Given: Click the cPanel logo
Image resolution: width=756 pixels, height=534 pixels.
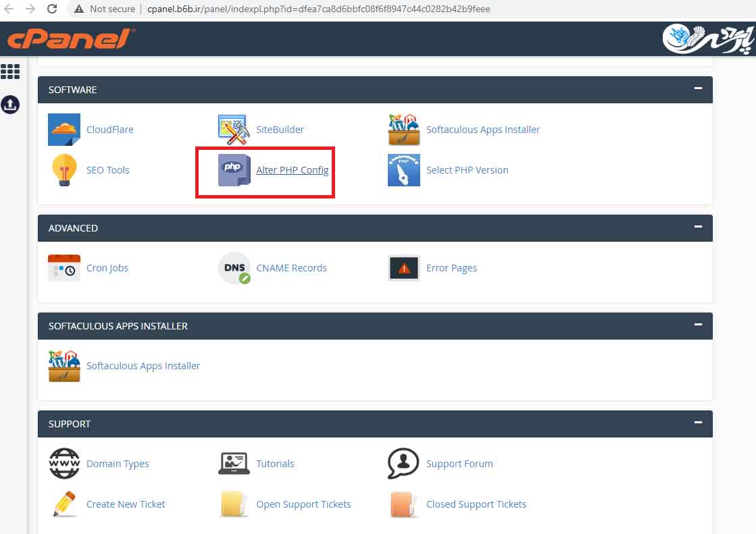Looking at the screenshot, I should (x=70, y=39).
